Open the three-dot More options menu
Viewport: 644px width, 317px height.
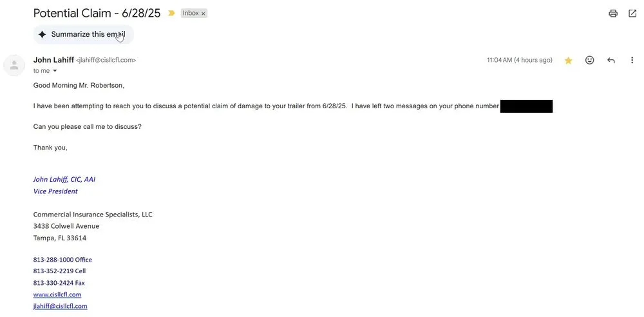[x=632, y=60]
